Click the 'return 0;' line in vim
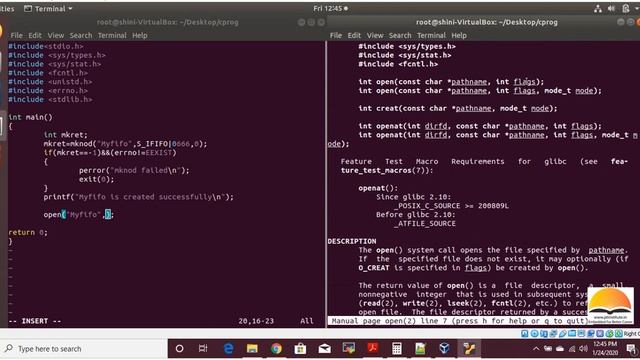The width and height of the screenshot is (640, 360). 28,232
